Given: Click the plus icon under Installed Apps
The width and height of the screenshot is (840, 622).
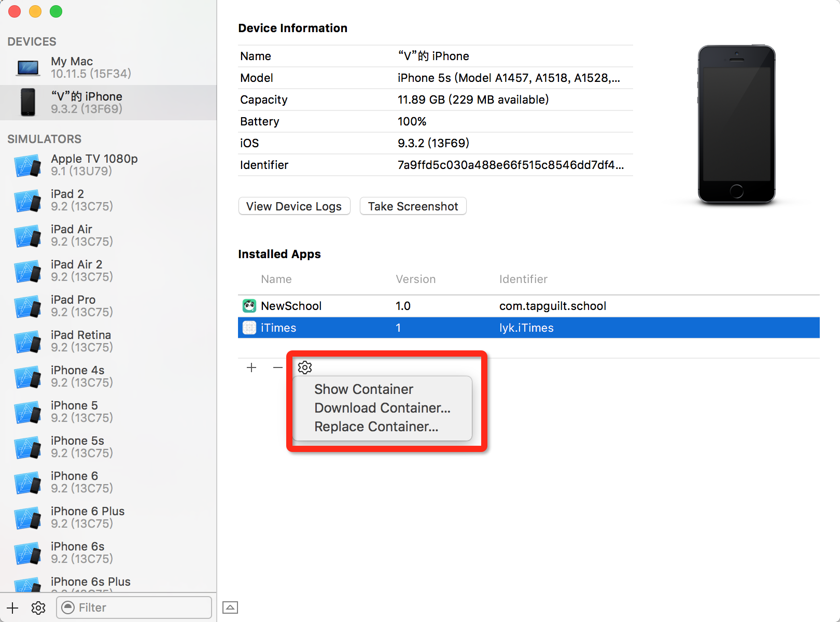Looking at the screenshot, I should click(x=251, y=367).
